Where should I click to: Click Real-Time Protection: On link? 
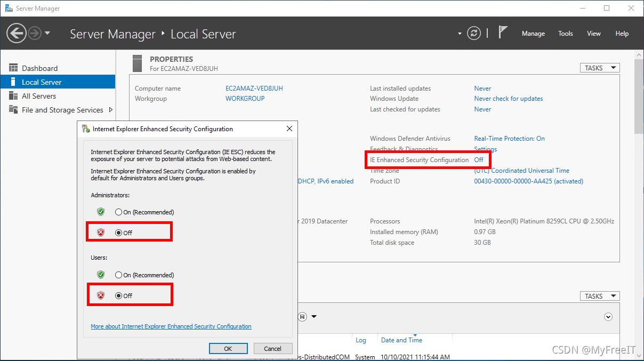coord(510,139)
